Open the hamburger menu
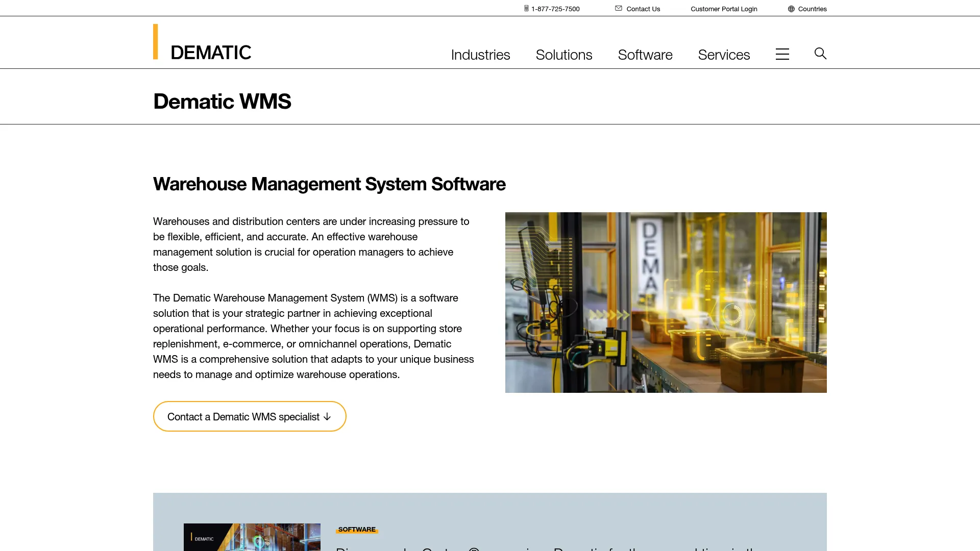Viewport: 980px width, 551px height. 782,54
